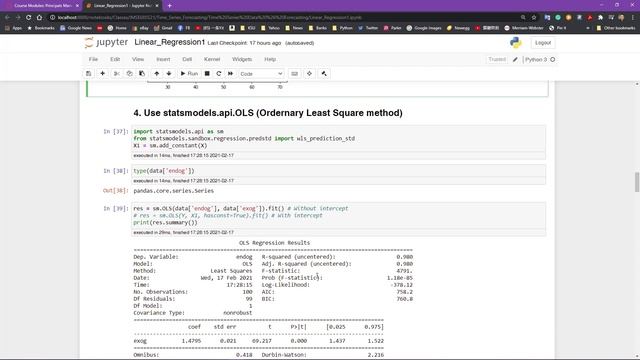The width and height of the screenshot is (640, 360).
Task: Open the Cell menu
Action: (x=187, y=59)
